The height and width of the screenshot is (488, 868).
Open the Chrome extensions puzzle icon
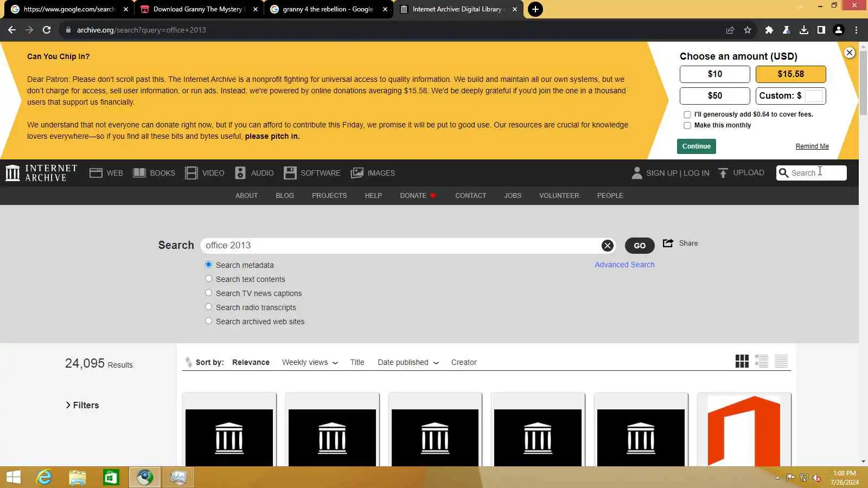[769, 30]
